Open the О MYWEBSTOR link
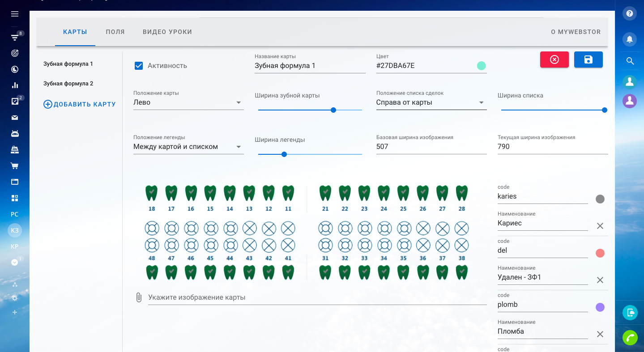 [576, 32]
